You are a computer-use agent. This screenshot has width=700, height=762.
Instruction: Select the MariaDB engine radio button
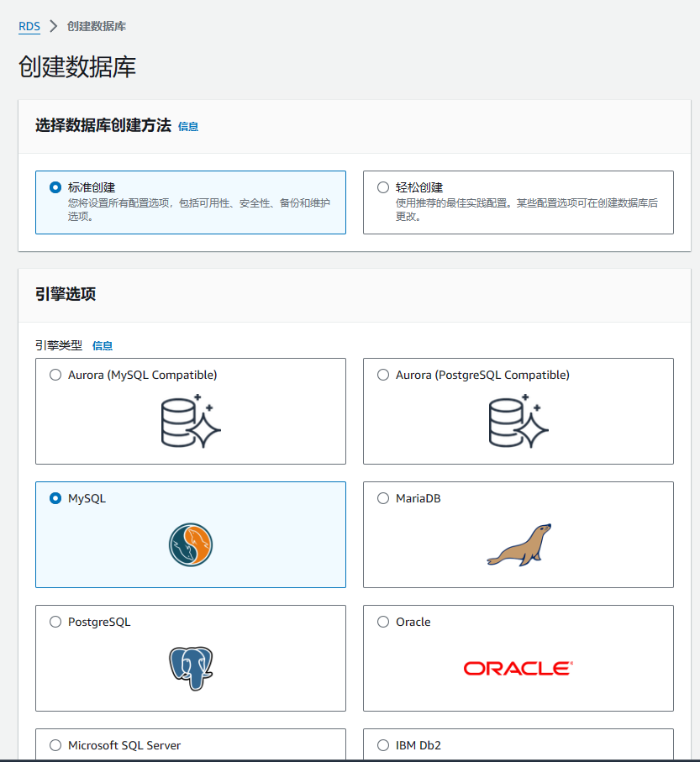383,498
